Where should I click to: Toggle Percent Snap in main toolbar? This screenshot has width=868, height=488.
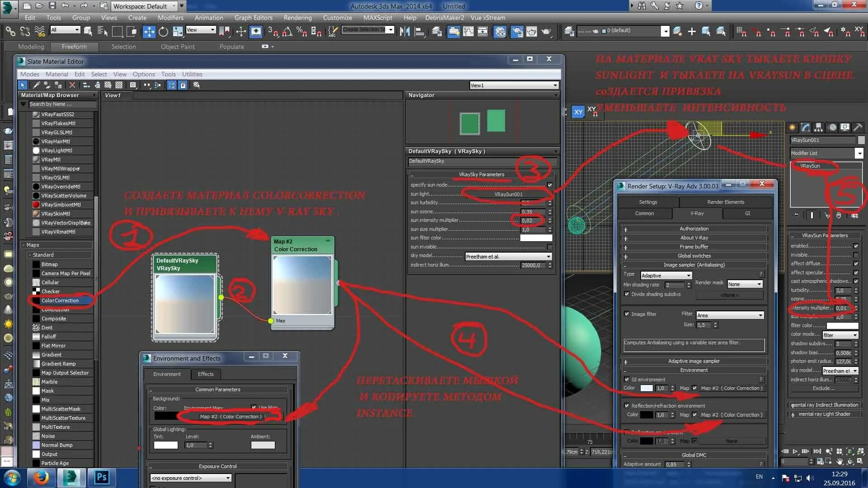[x=302, y=31]
